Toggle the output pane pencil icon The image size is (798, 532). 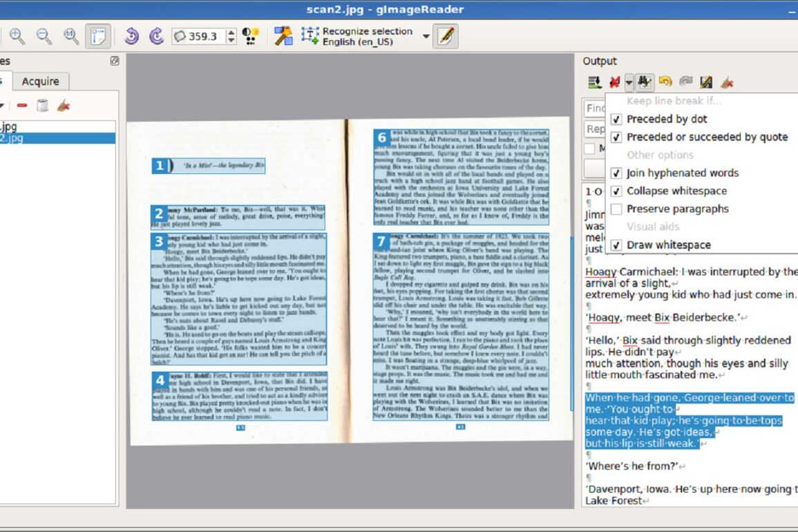446,37
